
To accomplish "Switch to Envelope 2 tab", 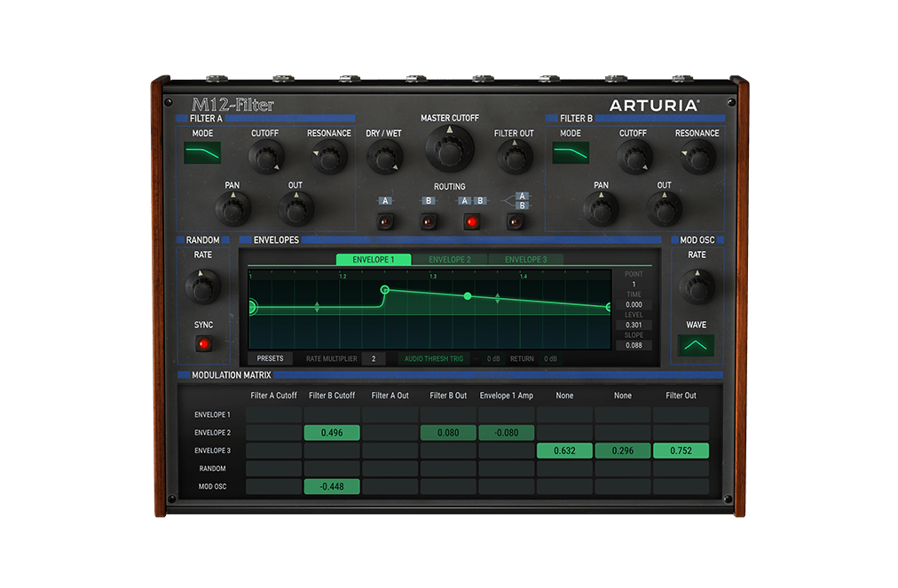I will coord(450,259).
